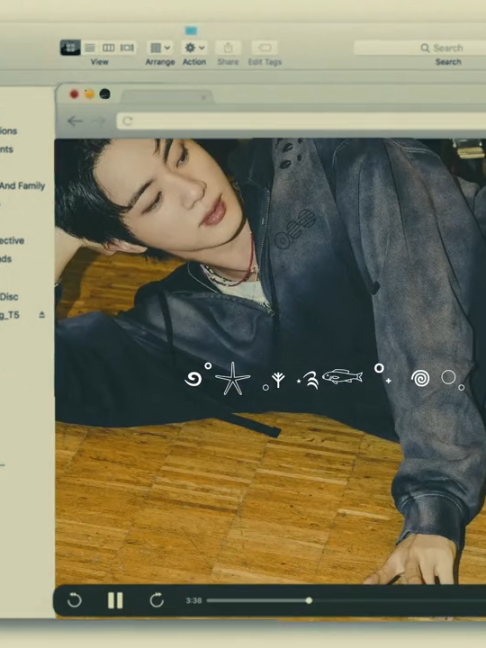Go forward with browser forward arrow

98,121
